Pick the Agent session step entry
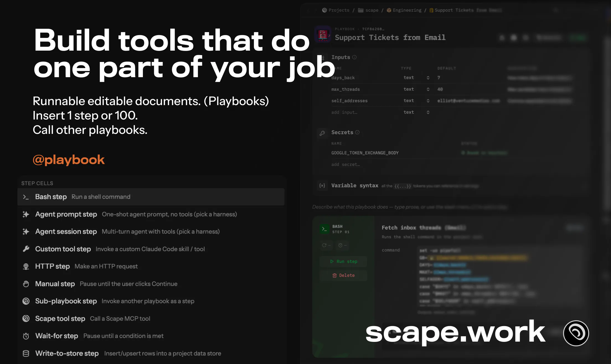 tap(151, 232)
